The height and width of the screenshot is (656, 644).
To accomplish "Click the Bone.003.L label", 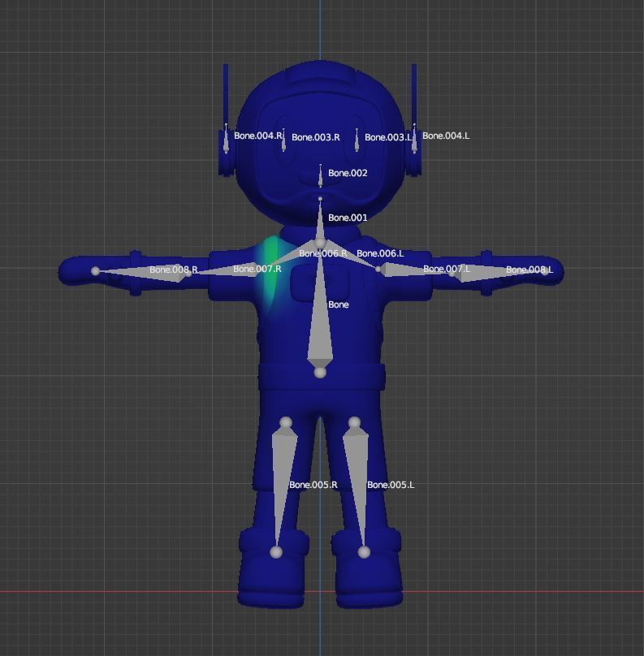I will [388, 137].
